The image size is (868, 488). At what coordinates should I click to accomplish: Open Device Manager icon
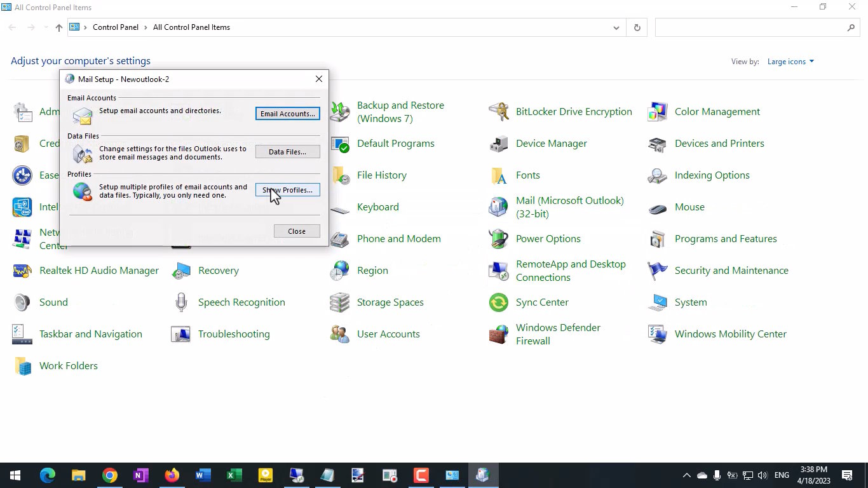click(x=499, y=144)
